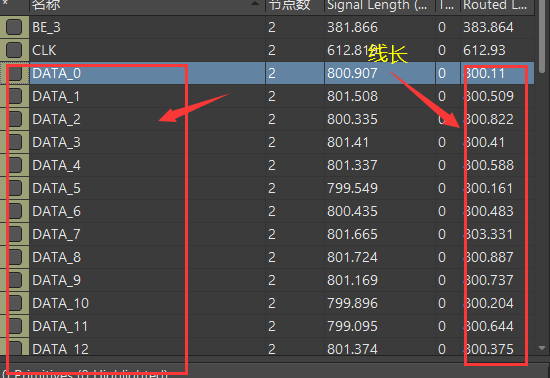Toggle the checkbox for net DATA_0

pyautogui.click(x=14, y=73)
